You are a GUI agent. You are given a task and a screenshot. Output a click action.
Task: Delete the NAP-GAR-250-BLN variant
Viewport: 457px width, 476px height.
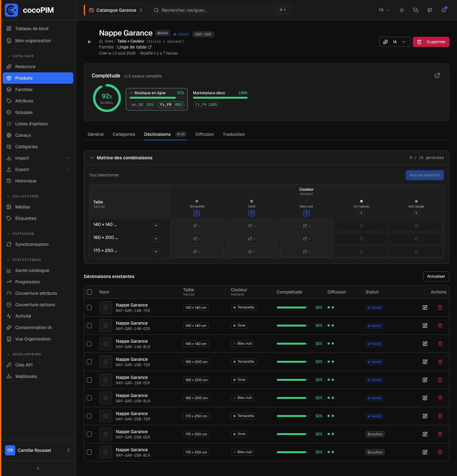(440, 452)
